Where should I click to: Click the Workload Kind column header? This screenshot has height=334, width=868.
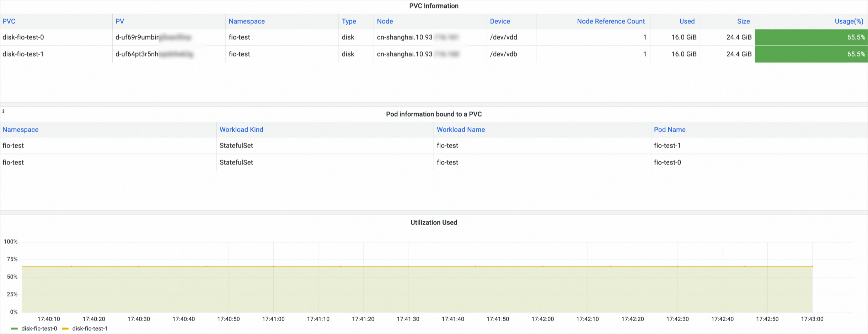[241, 130]
